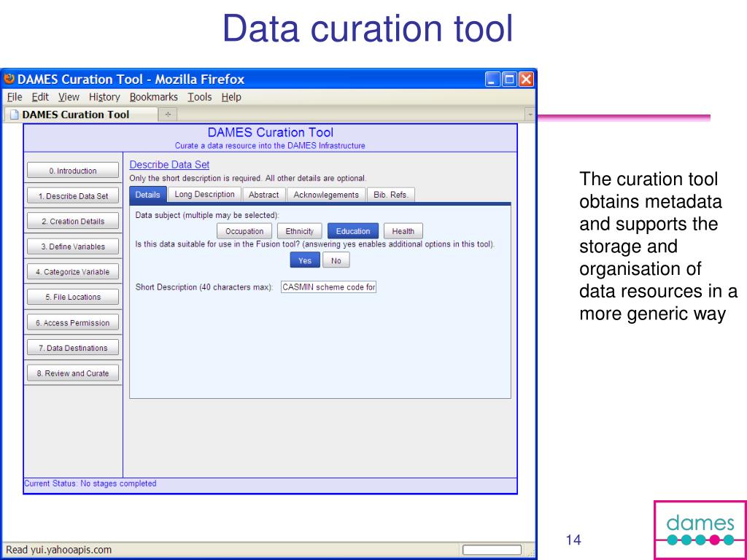Click 'Current Status: No stages completed' text
The image size is (747, 560).
90,483
